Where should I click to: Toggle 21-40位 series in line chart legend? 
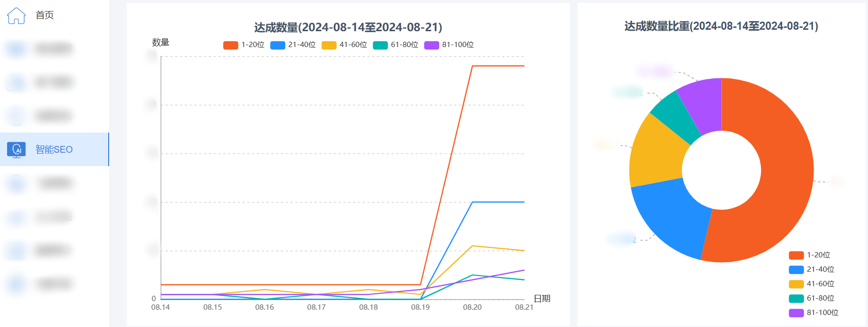coord(293,45)
